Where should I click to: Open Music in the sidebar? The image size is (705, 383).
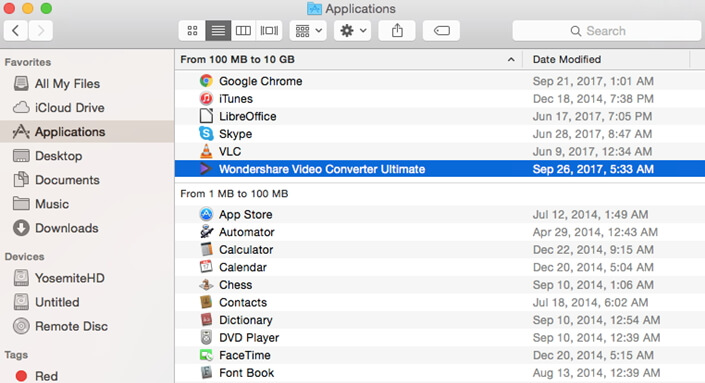pos(87,204)
